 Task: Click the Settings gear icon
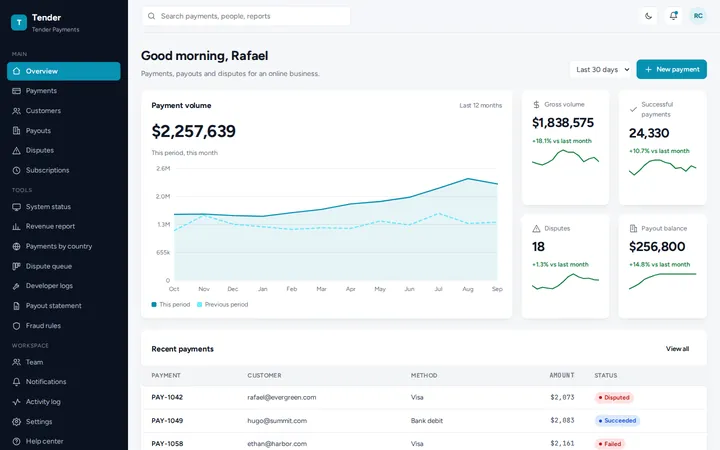pyautogui.click(x=17, y=422)
